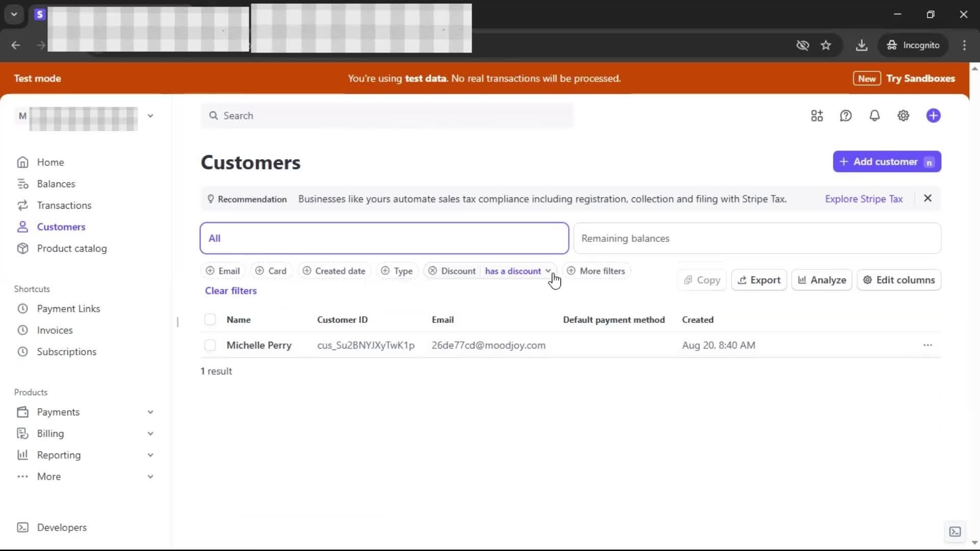
Task: Click the Incognito profile button
Action: click(x=913, y=45)
